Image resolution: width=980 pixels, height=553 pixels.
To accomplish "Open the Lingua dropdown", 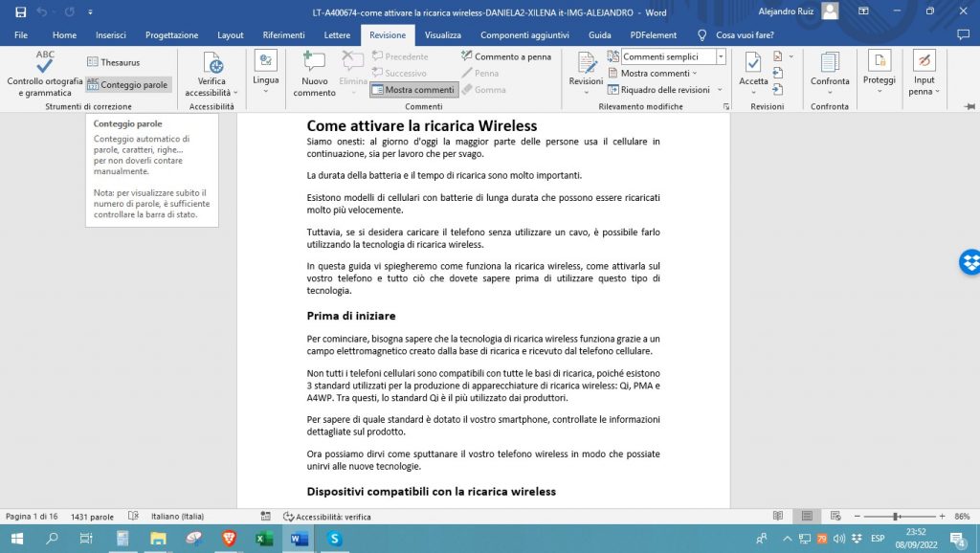I will [265, 72].
